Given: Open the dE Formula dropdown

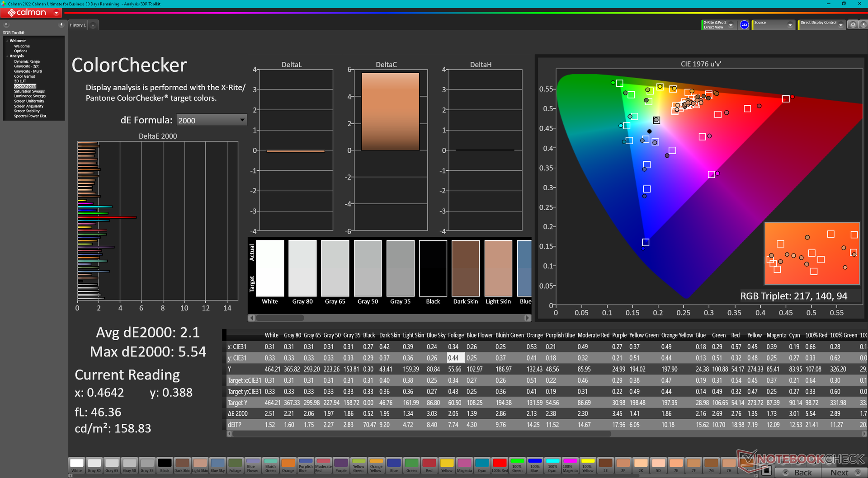Looking at the screenshot, I should 211,120.
